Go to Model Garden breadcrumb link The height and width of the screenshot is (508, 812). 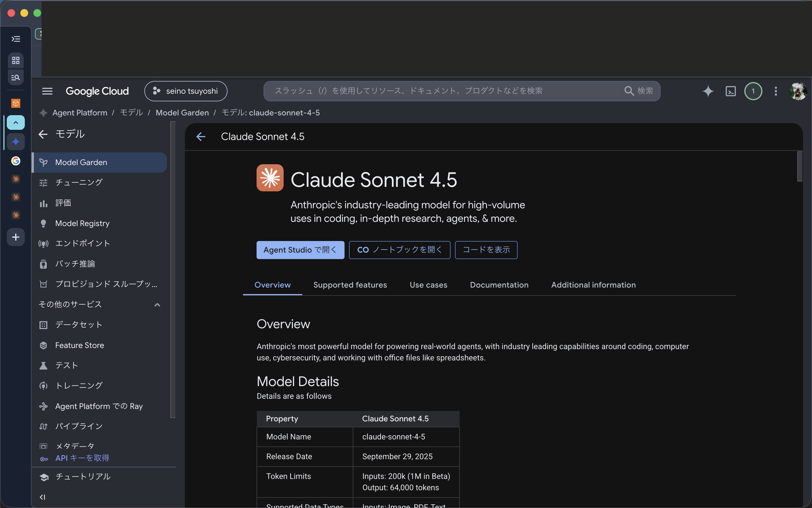pos(182,113)
